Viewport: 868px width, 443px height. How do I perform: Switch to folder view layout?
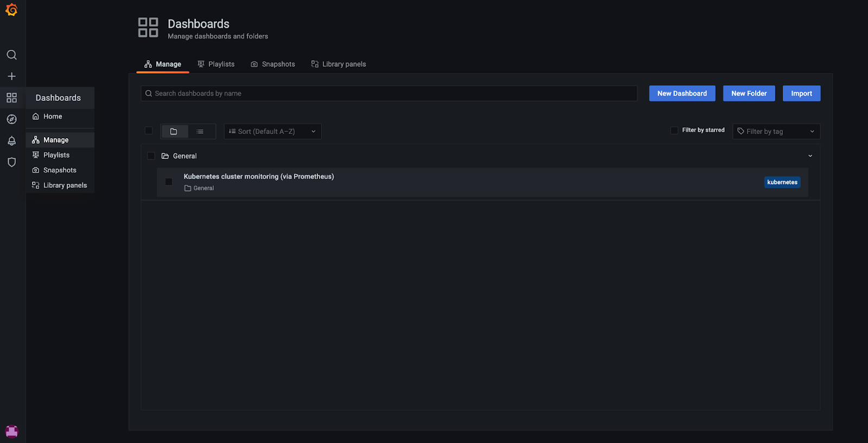click(x=174, y=131)
